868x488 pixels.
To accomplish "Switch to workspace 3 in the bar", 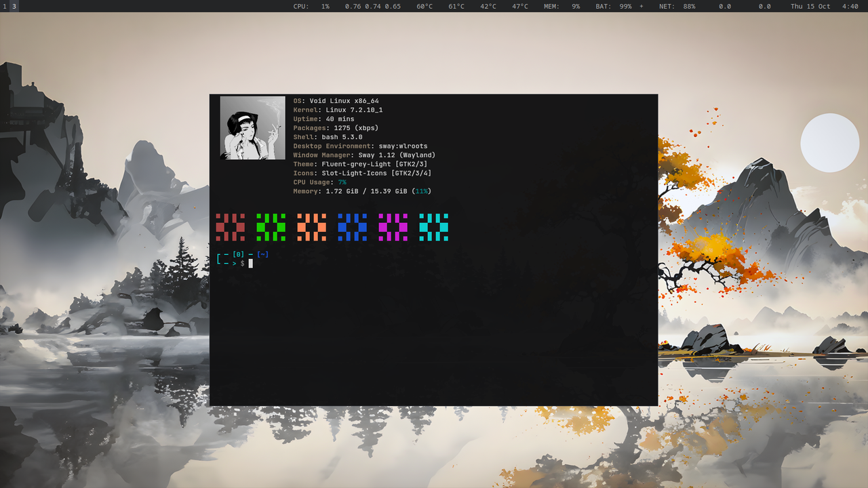I will (14, 6).
